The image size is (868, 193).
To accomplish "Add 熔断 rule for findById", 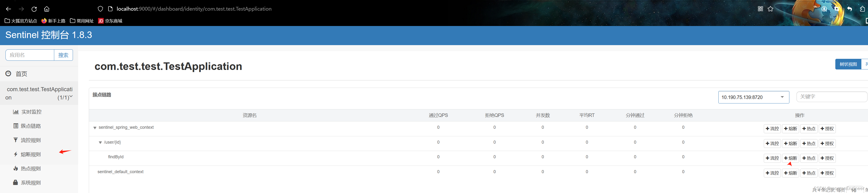I will (x=791, y=158).
